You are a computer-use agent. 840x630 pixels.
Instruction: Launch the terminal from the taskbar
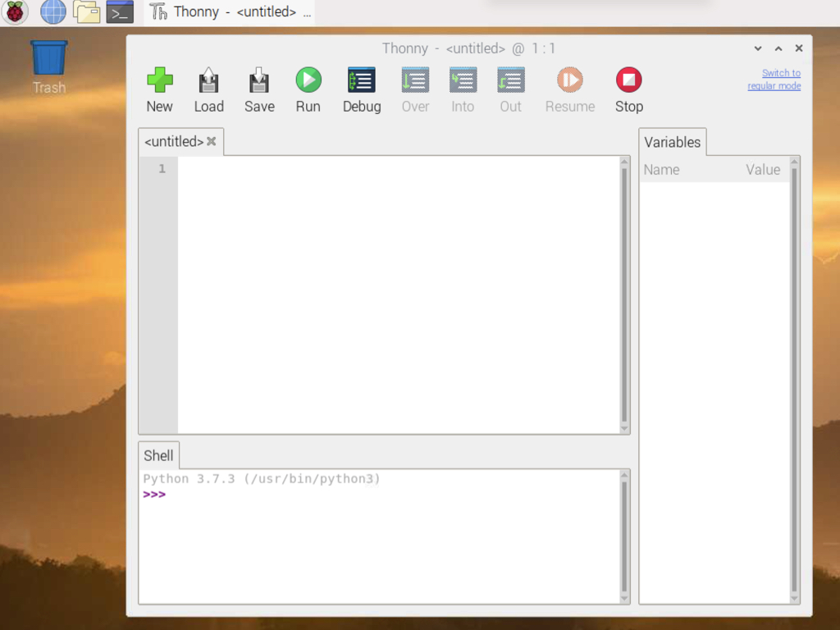point(120,12)
